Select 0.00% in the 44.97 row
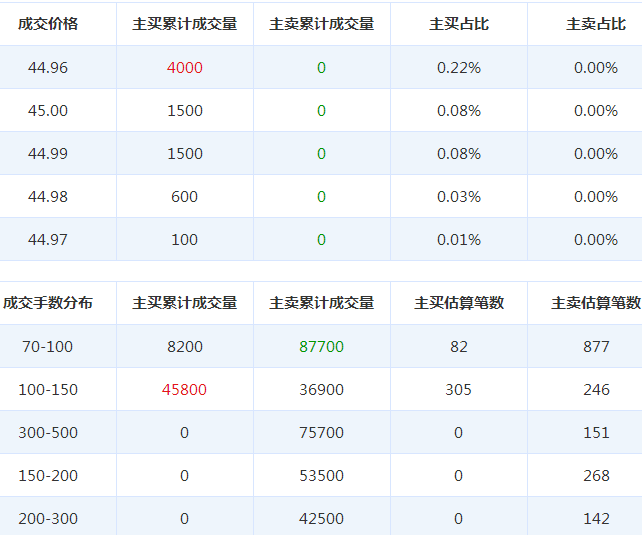The width and height of the screenshot is (642, 535). pos(596,239)
